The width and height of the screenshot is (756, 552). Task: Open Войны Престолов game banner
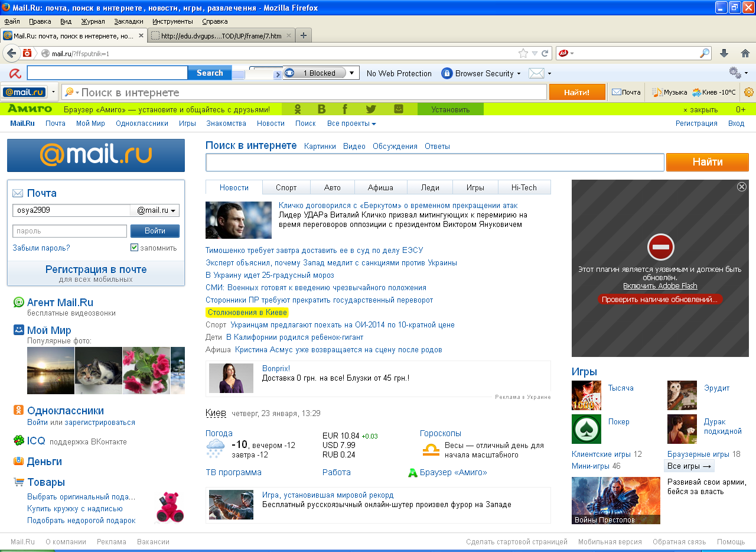pos(616,501)
